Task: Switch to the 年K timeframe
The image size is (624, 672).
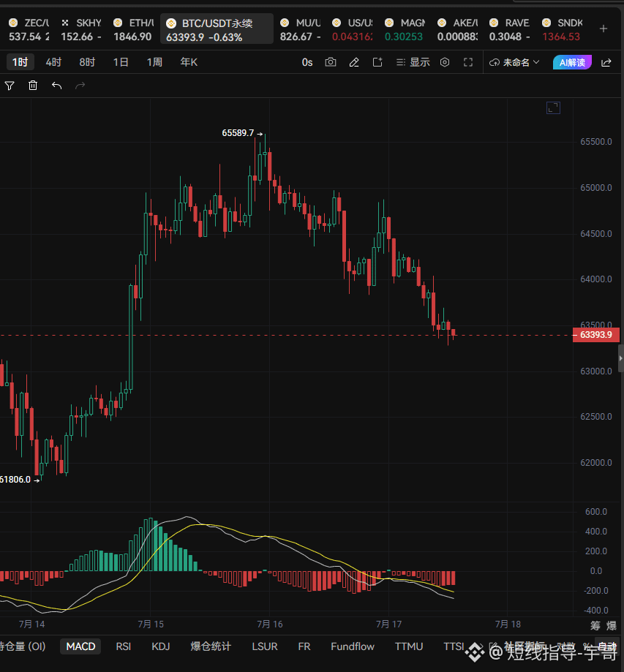Action: 189,63
